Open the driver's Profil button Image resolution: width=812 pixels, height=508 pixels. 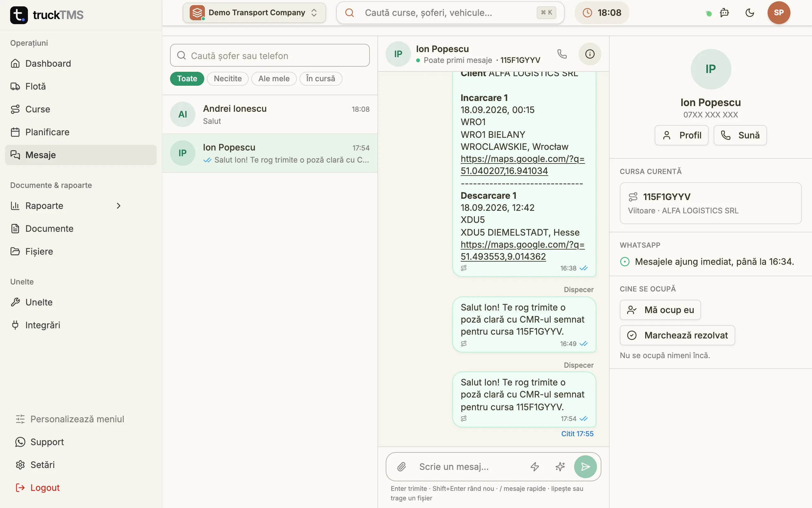[681, 135]
